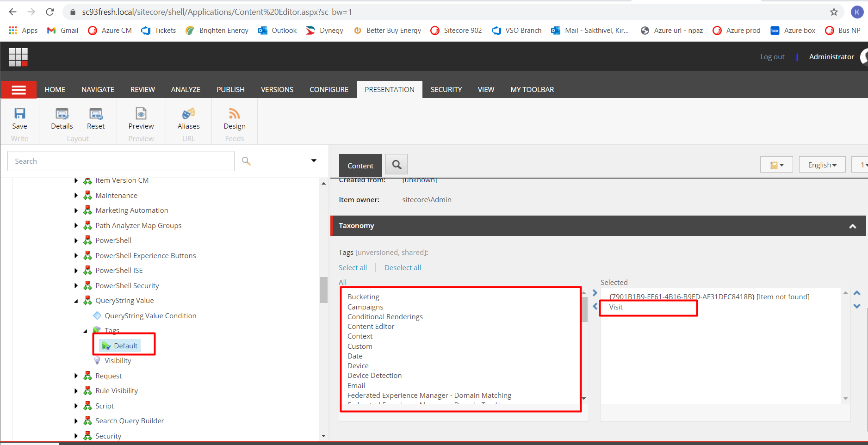868x445 pixels.
Task: Click the Administrator user name
Action: pyautogui.click(x=831, y=57)
